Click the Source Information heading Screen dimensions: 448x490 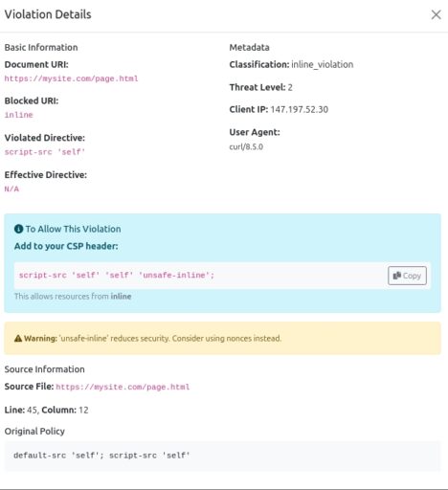pyautogui.click(x=44, y=369)
